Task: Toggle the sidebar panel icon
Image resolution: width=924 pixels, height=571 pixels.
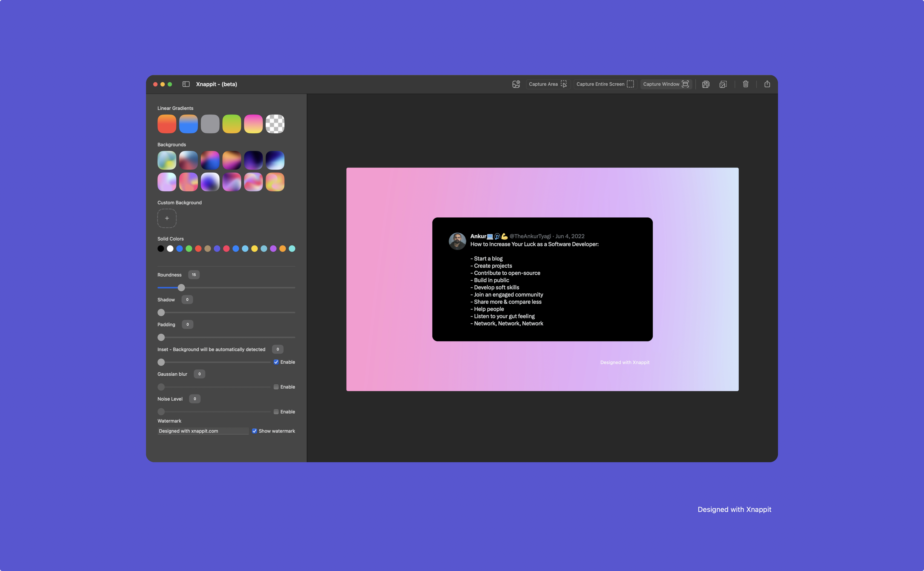Action: 186,84
